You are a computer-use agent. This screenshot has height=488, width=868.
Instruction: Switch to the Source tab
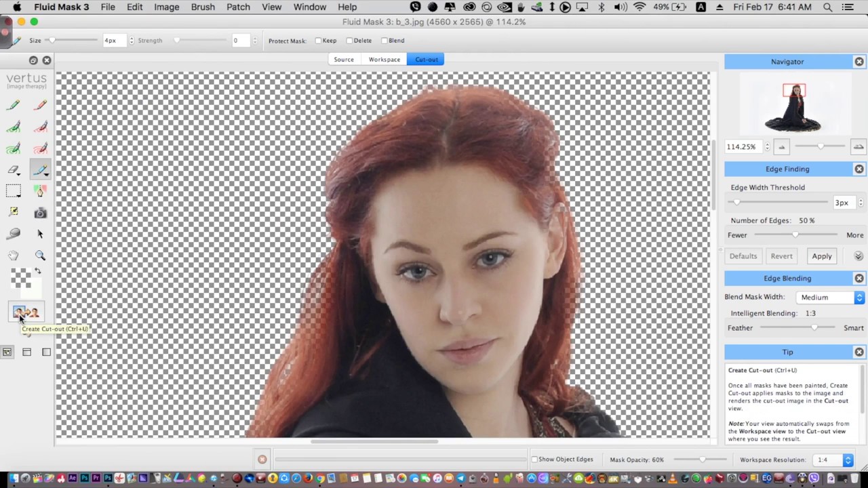[344, 60]
